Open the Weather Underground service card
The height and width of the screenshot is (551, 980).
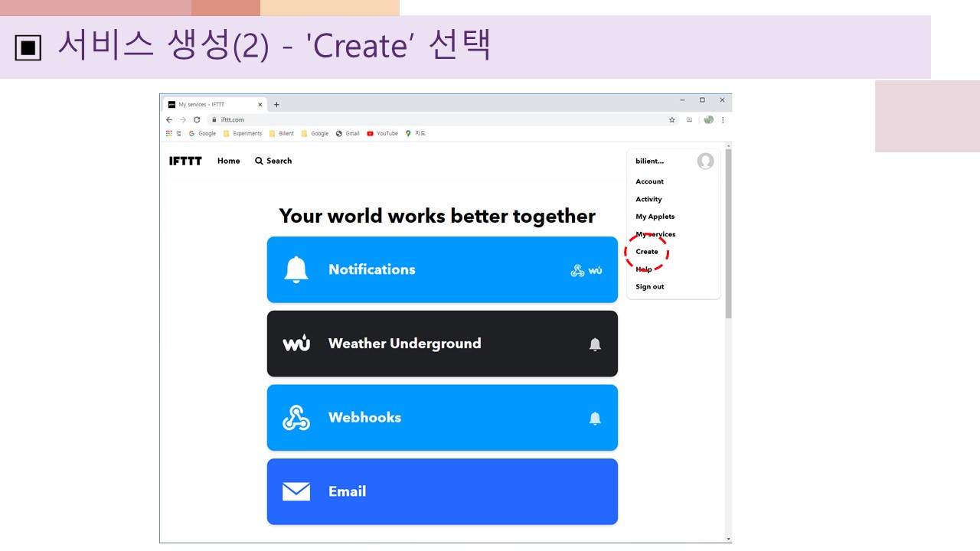click(x=443, y=344)
